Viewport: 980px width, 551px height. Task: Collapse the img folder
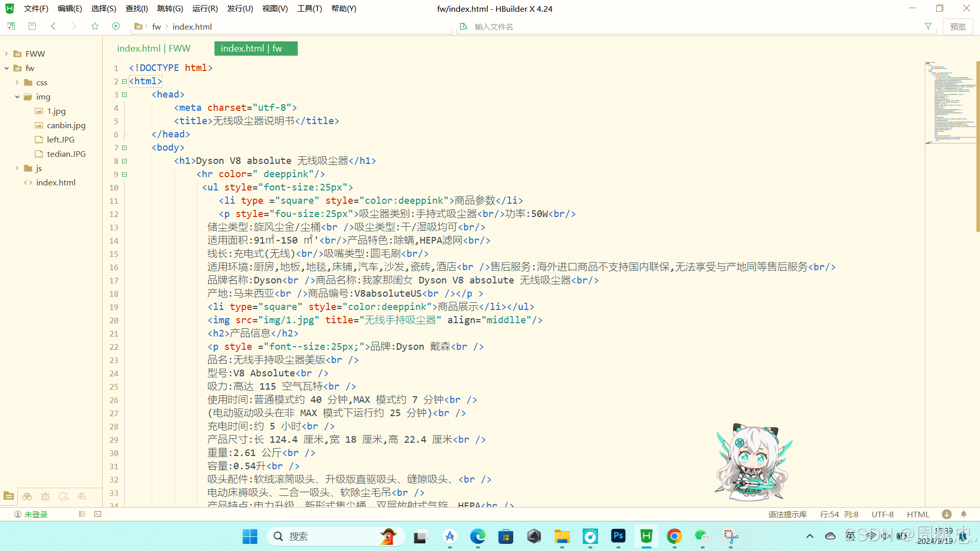pos(17,97)
